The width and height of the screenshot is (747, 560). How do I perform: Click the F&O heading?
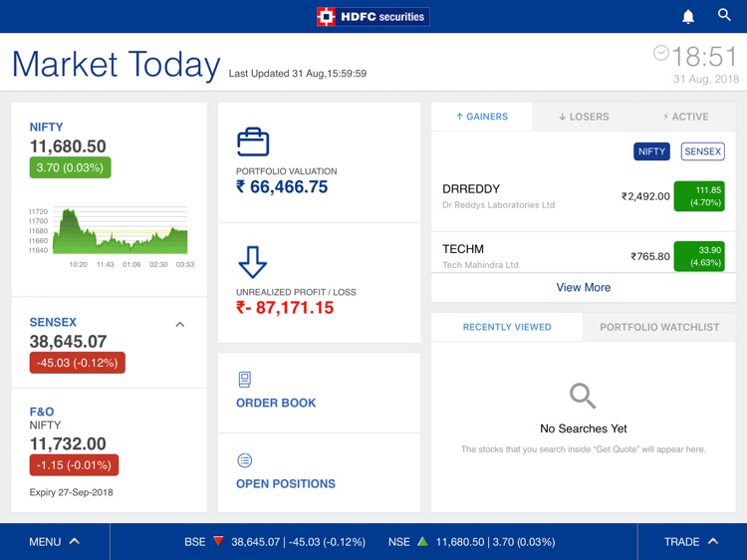tap(42, 412)
